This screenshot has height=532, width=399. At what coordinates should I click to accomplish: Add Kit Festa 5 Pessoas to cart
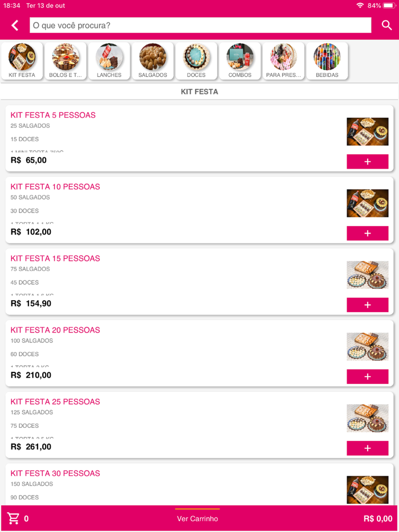coord(367,162)
